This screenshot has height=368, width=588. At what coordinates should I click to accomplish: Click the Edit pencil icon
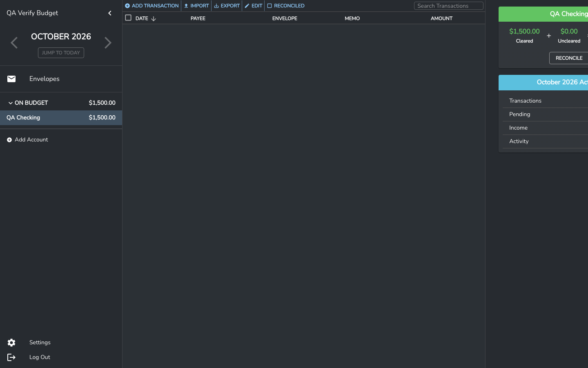[x=247, y=6]
